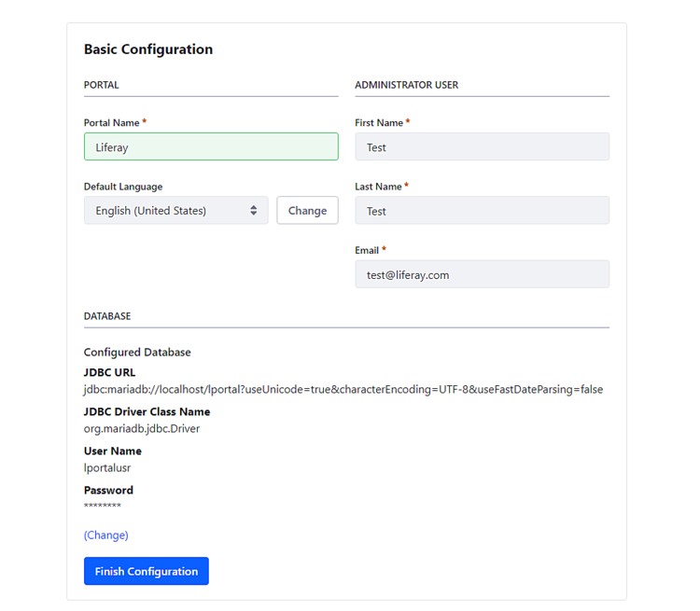Open the Default Language dropdown
This screenshot has width=700, height=611.
[x=168, y=211]
